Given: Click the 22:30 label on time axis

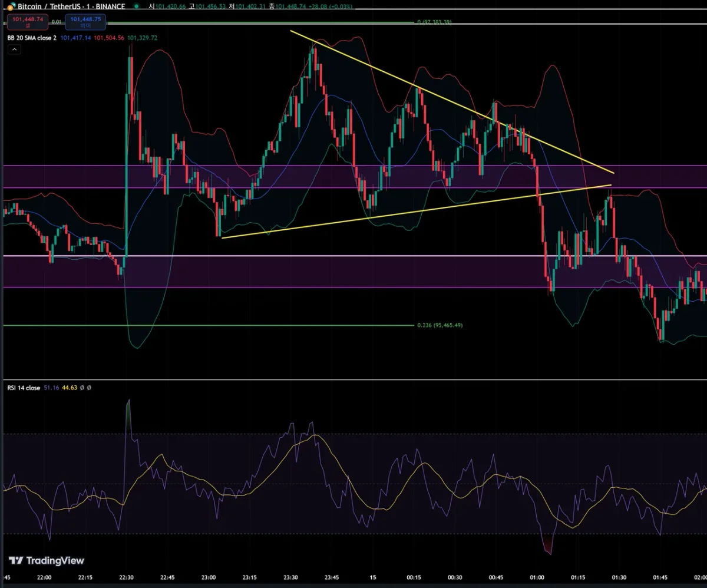Looking at the screenshot, I should tap(126, 577).
